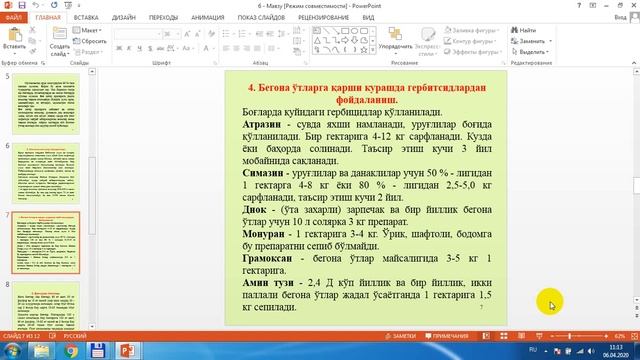This screenshot has width=640, height=360.
Task: Open the ФАЙЛ tab
Action: click(14, 18)
